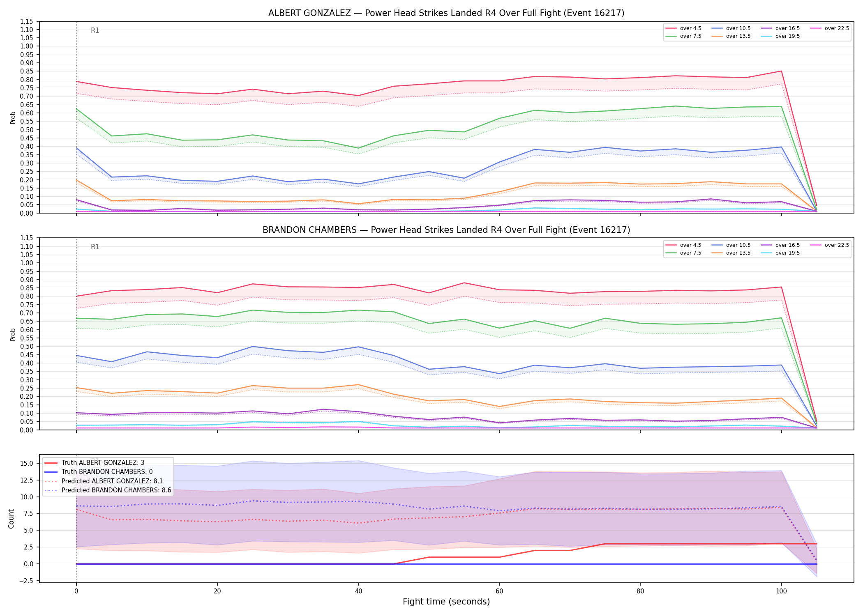Screen dimensions: 863x616
Task: Click the 'Fight time (seconds)' axis label
Action: tap(446, 602)
